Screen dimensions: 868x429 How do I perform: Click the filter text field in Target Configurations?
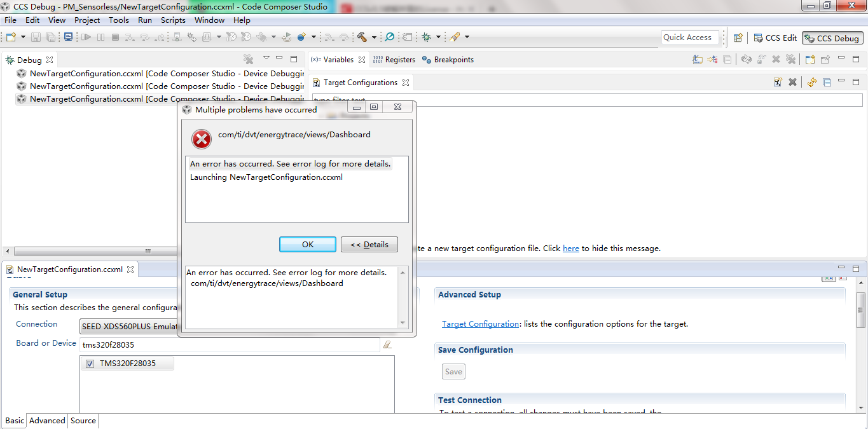click(587, 100)
